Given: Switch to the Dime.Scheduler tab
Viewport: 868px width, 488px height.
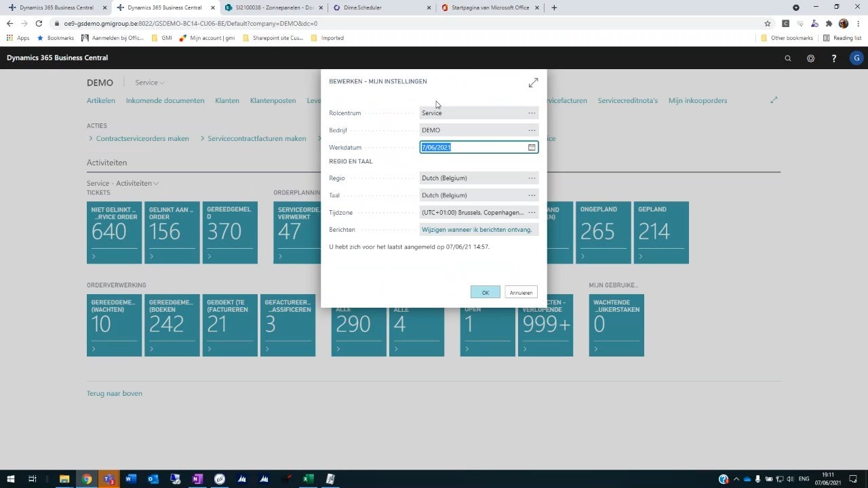Looking at the screenshot, I should click(x=382, y=7).
